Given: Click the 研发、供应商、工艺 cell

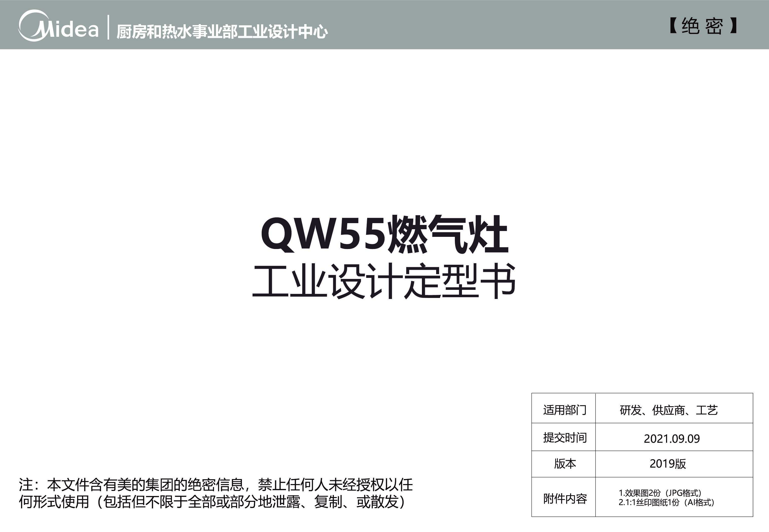Looking at the screenshot, I should [674, 408].
